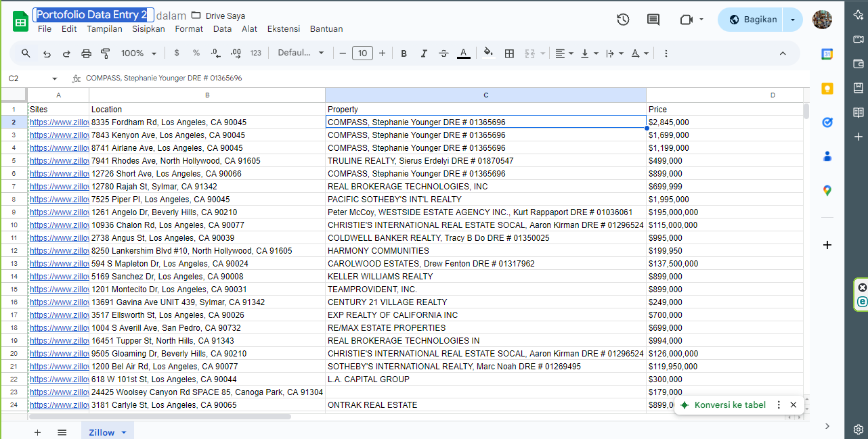Open the borders menu
This screenshot has height=439, width=868.
(x=509, y=53)
